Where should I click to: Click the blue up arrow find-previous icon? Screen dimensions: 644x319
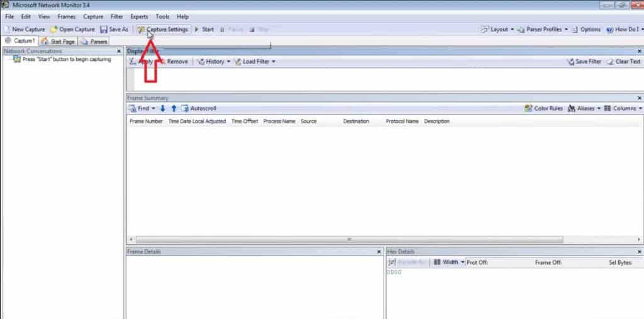pos(174,108)
